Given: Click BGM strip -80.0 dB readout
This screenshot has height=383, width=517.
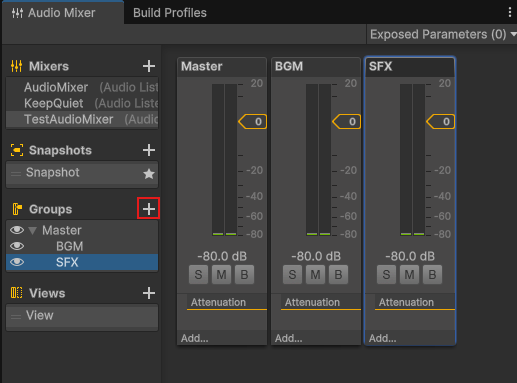Looking at the screenshot, I should (x=316, y=256).
